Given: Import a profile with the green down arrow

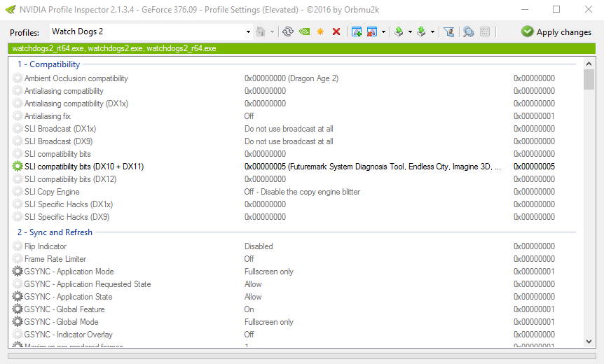Looking at the screenshot, I should tap(421, 31).
